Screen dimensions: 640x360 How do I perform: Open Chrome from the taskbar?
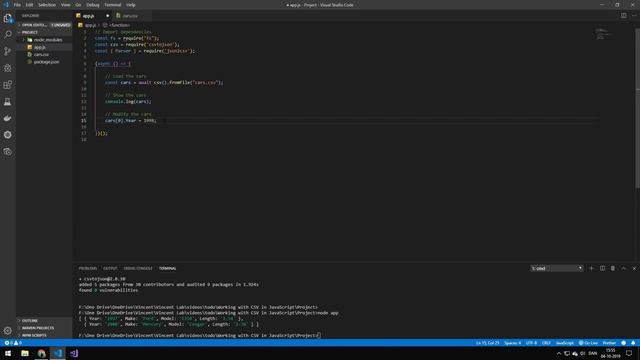click(41, 353)
